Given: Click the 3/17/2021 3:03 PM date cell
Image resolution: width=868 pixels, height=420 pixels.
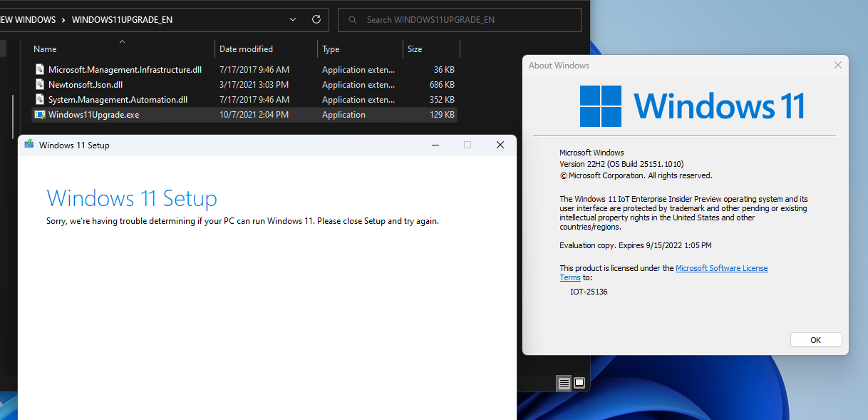Looking at the screenshot, I should click(x=254, y=85).
